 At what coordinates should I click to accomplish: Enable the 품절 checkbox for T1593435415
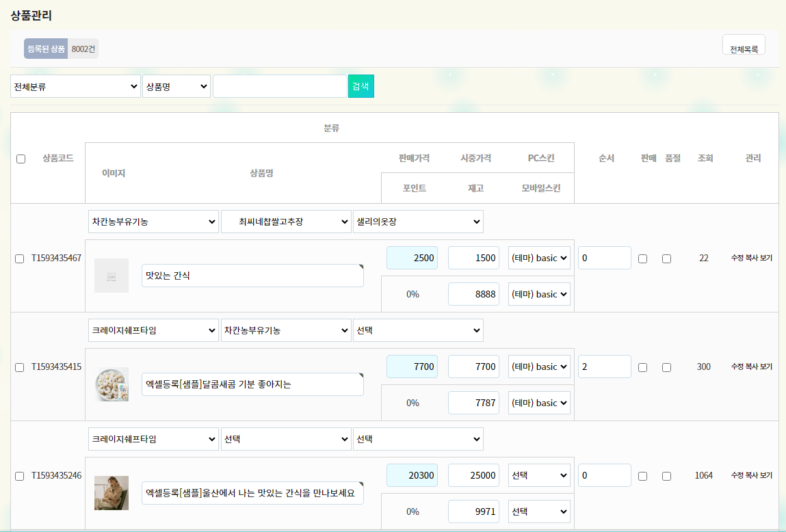(667, 367)
